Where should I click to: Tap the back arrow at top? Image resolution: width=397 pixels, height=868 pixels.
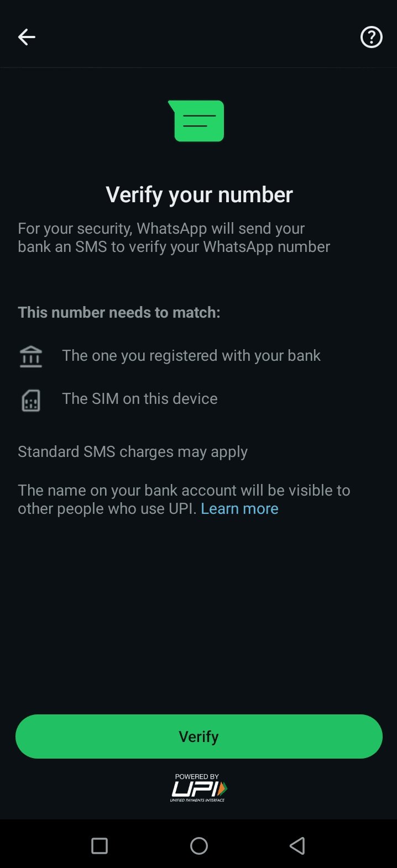click(27, 37)
